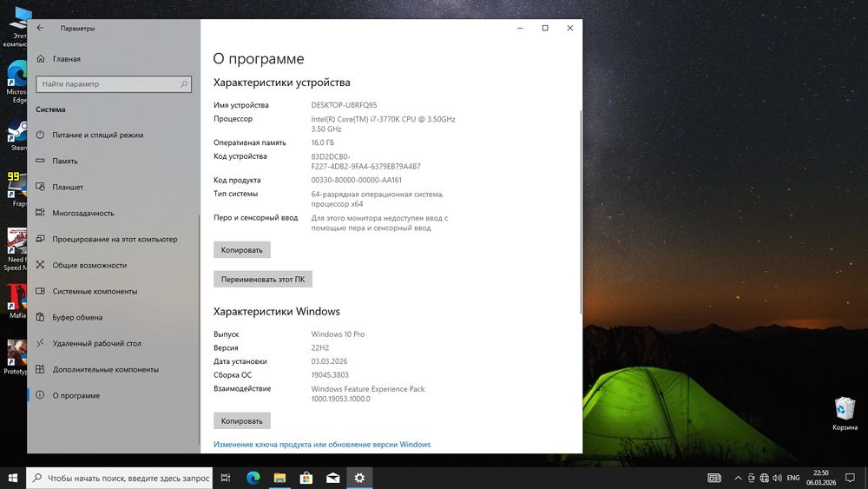The height and width of the screenshot is (489, 868).
Task: Copy device specs with first Копировать button
Action: 242,250
